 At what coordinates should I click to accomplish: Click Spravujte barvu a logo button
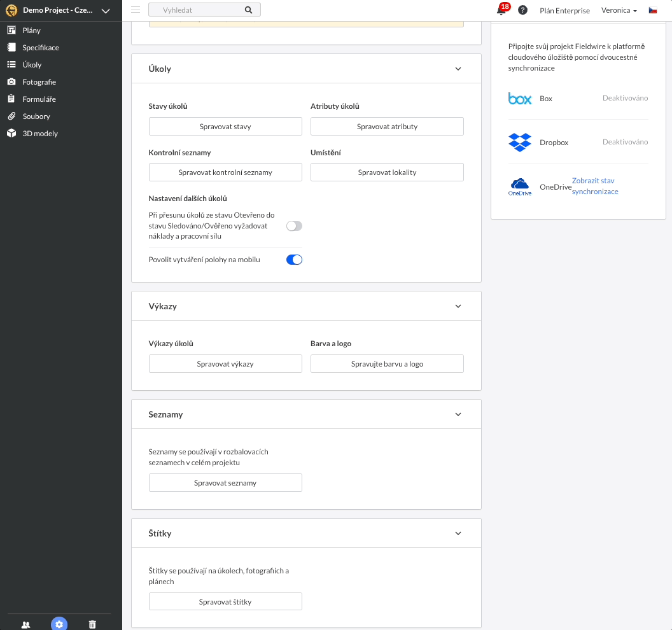(x=387, y=364)
